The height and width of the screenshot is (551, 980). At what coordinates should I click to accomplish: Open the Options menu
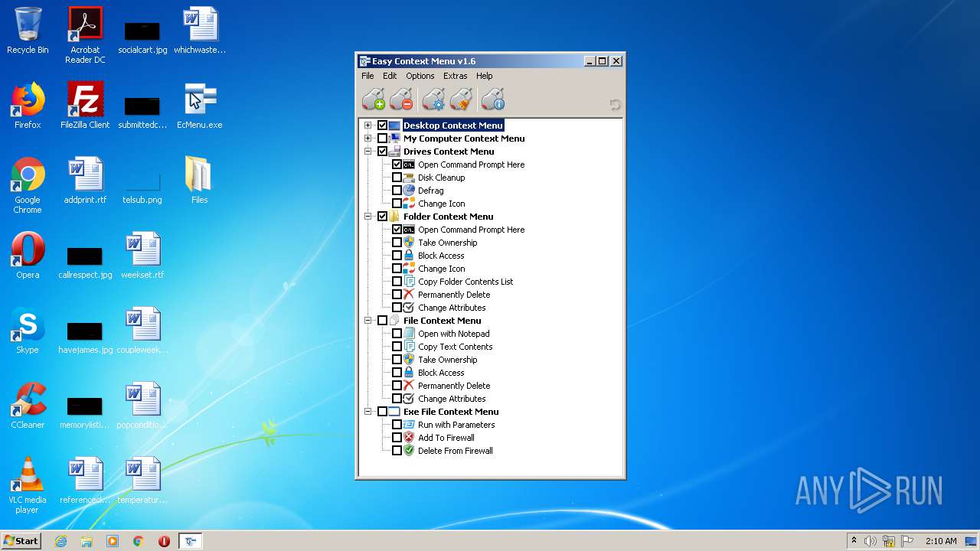[420, 76]
